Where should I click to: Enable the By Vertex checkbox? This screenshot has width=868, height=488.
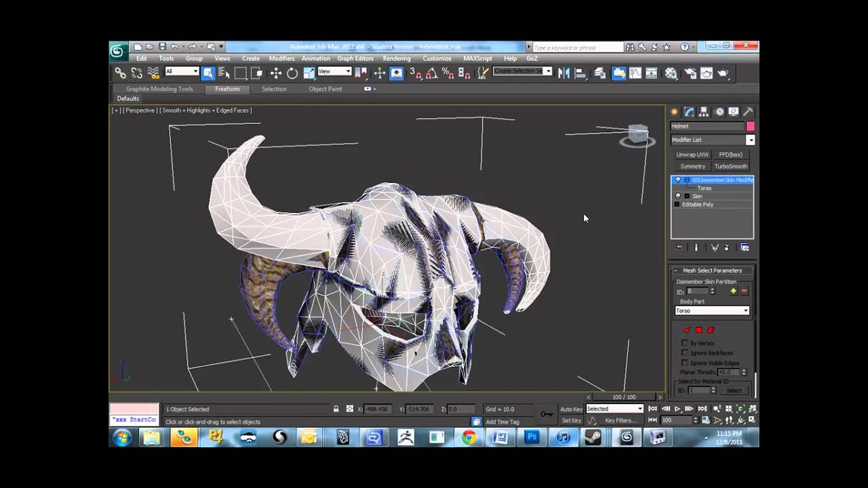pyautogui.click(x=685, y=344)
